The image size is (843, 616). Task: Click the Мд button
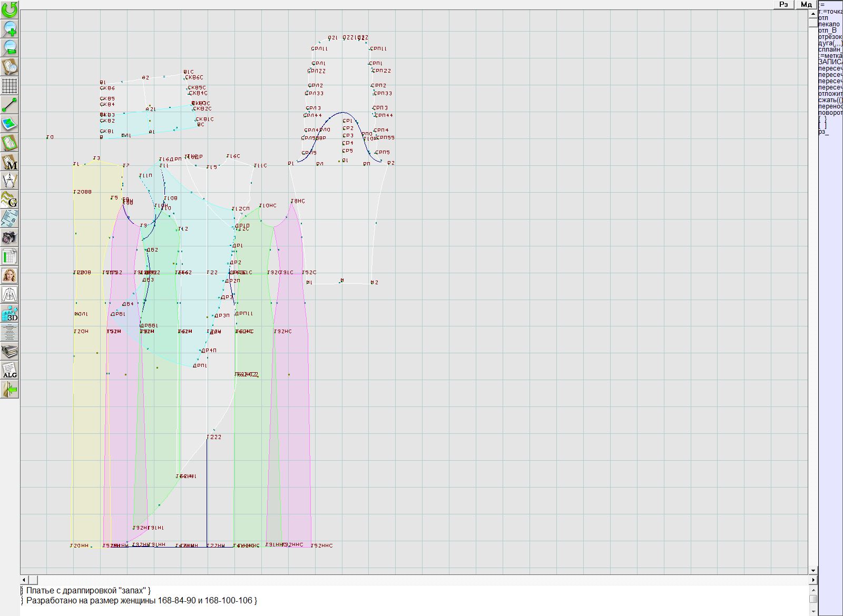pyautogui.click(x=806, y=5)
